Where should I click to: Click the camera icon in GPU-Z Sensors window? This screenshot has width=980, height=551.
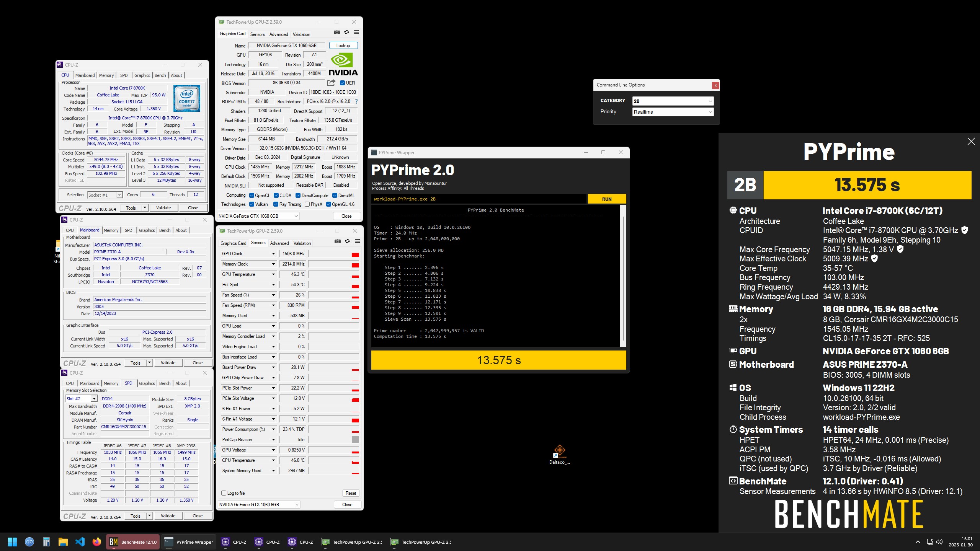tap(337, 241)
